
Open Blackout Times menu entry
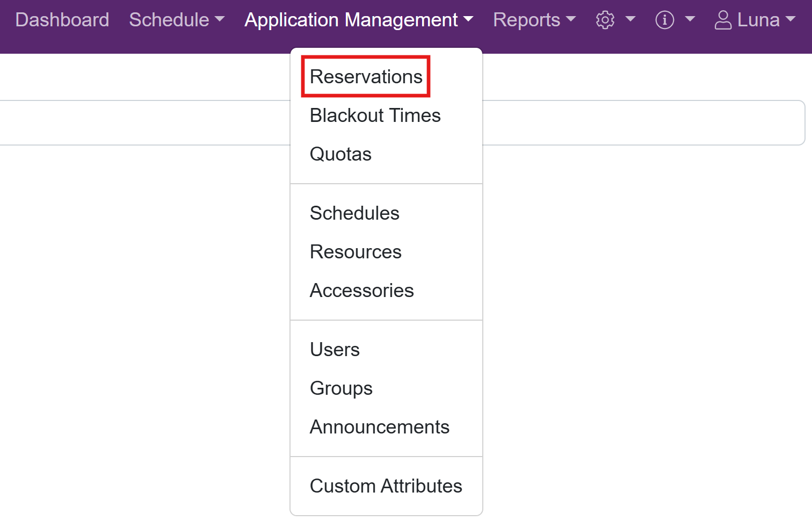pyautogui.click(x=375, y=115)
